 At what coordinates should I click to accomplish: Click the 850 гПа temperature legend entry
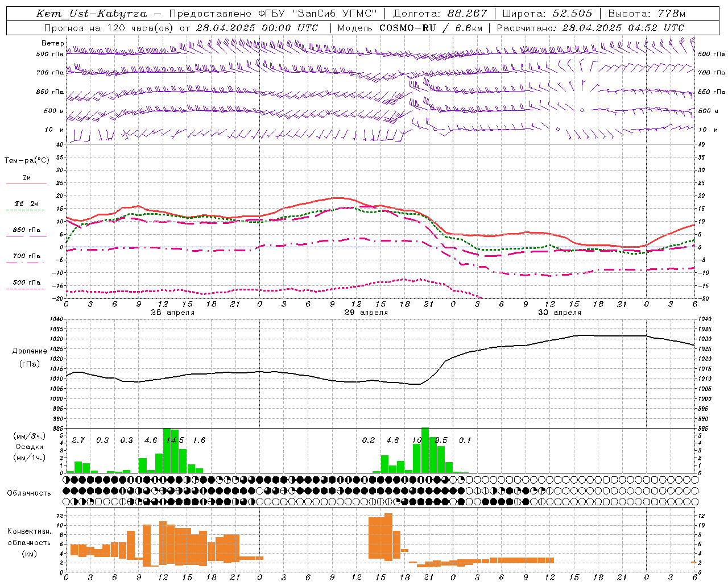click(x=27, y=230)
